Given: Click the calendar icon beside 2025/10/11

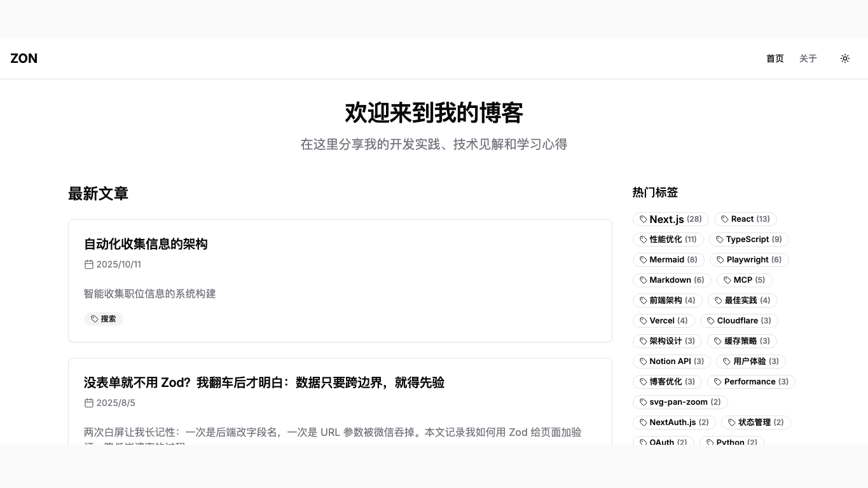Looking at the screenshot, I should 89,264.
